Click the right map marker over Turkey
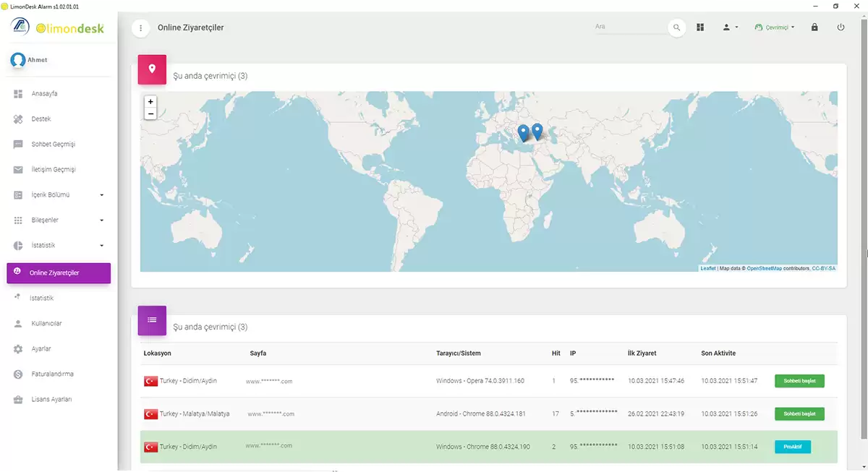This screenshot has width=868, height=472. coord(537,131)
